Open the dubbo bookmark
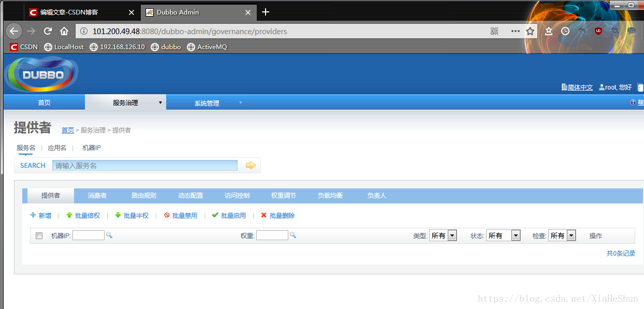Screen dimensions: 644x309 (x=166, y=47)
